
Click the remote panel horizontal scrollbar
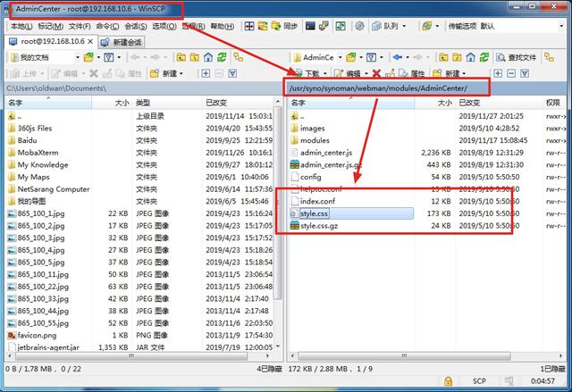pos(404,355)
